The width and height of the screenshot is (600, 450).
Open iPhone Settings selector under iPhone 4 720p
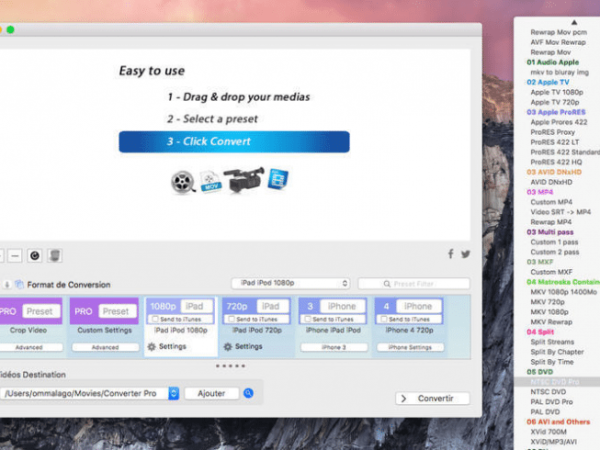[410, 347]
